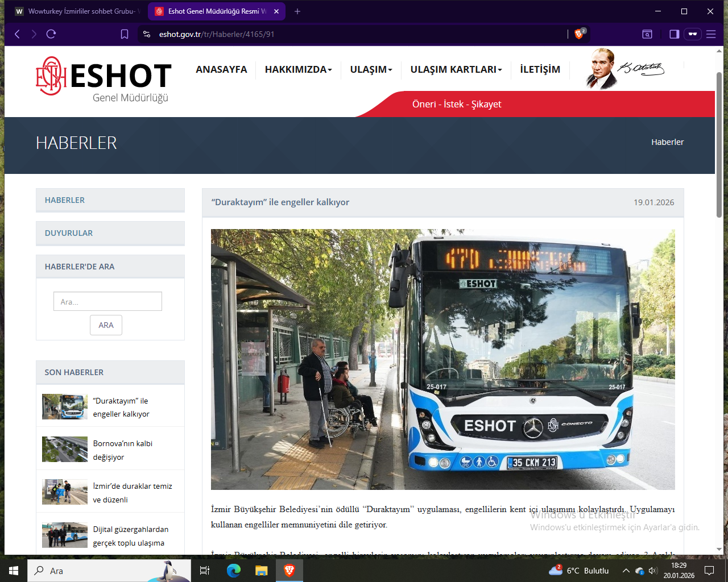Expand the ULAŞIM dropdown menu
Screen dimensions: 728x582
[371, 69]
